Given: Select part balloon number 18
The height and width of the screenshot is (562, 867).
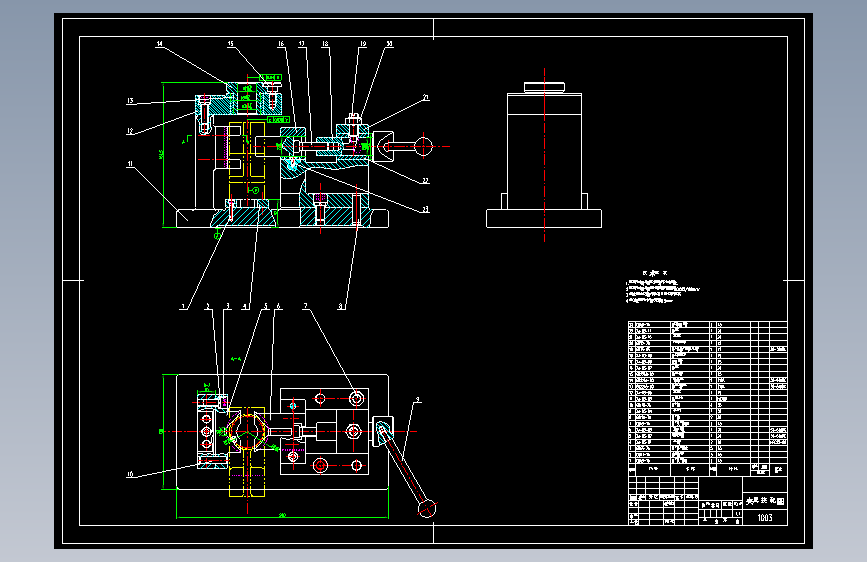Looking at the screenshot, I should point(325,44).
